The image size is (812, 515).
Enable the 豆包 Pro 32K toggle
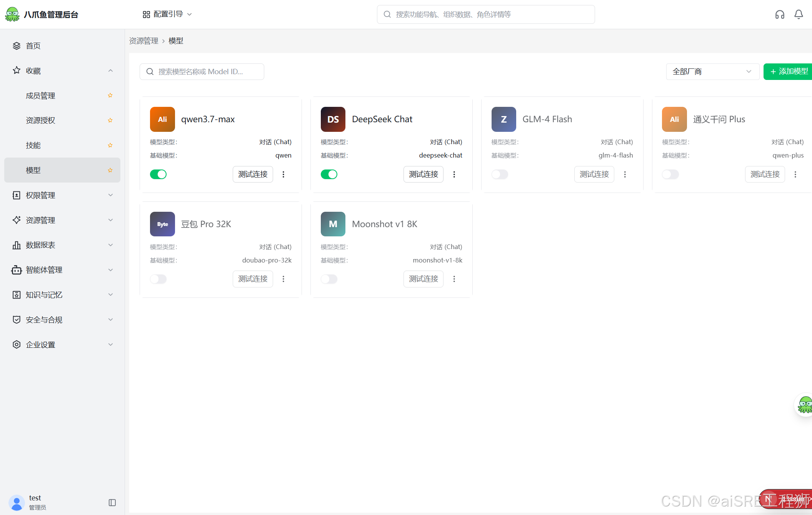click(158, 279)
